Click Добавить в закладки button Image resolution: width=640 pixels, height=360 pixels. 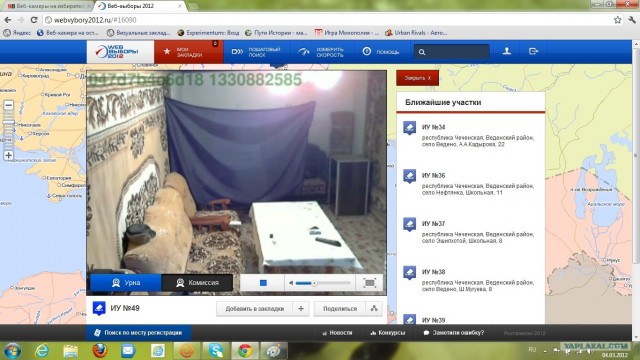coord(255,309)
